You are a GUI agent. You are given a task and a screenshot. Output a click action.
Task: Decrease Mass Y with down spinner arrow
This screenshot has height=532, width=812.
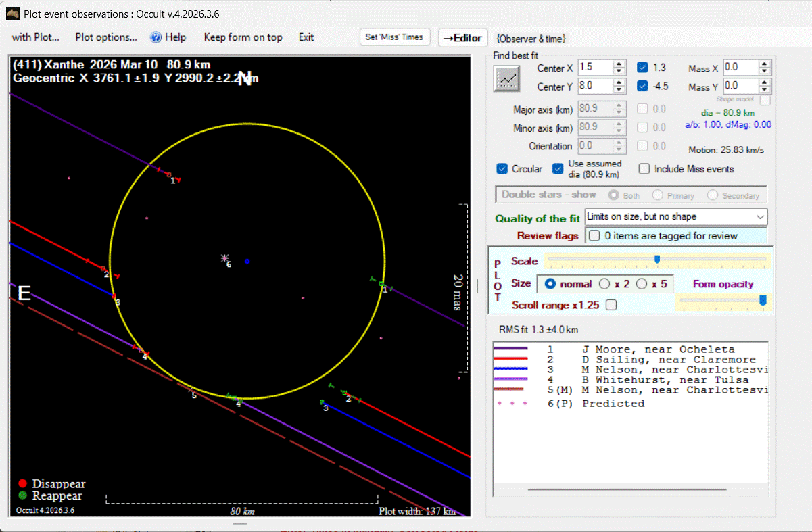[x=764, y=90]
